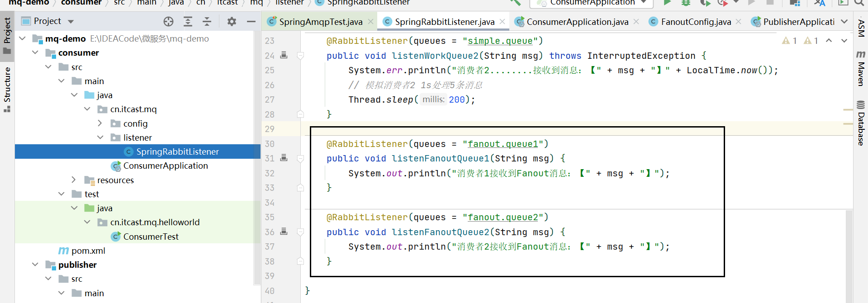Close the SpringRabbitListener.java tab
The height and width of the screenshot is (303, 868).
click(x=502, y=22)
